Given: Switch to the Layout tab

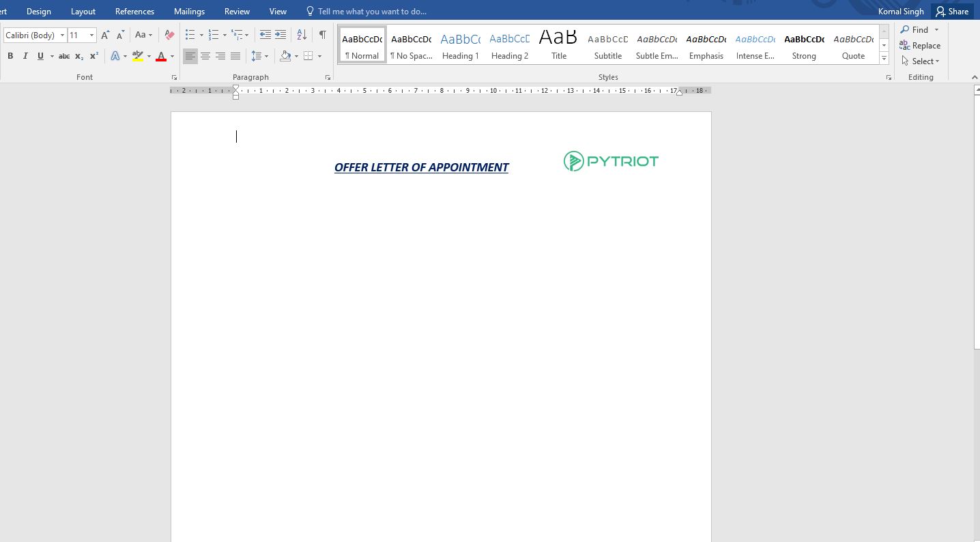Looking at the screenshot, I should (x=83, y=12).
